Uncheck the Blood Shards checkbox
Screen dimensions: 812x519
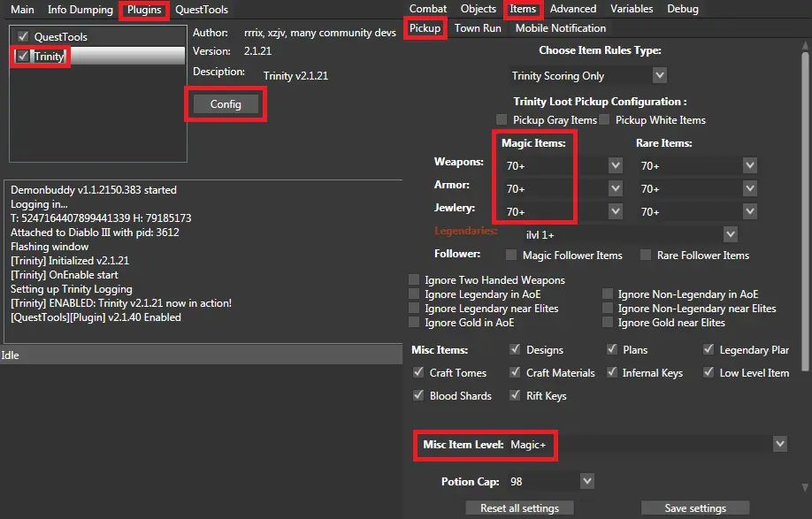(419, 396)
